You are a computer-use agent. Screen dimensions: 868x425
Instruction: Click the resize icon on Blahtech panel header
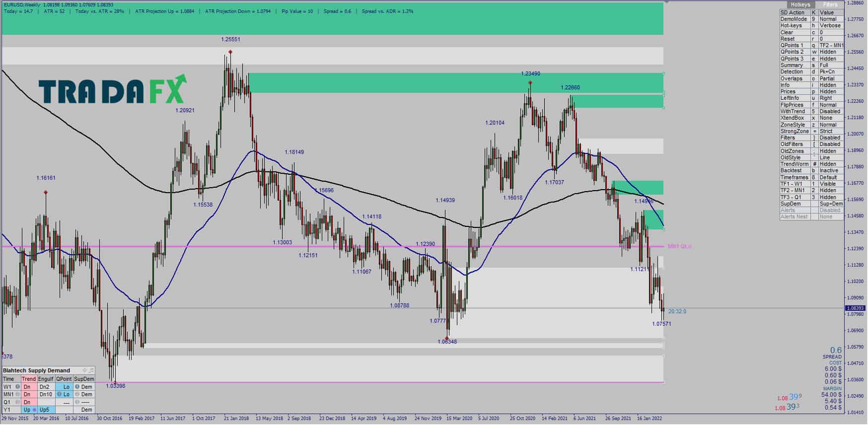point(91,370)
